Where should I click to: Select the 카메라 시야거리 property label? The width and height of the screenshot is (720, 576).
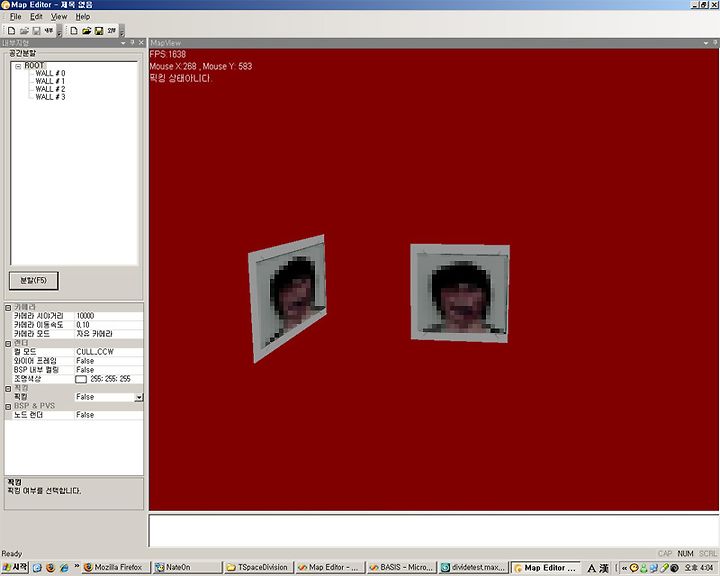(39, 316)
